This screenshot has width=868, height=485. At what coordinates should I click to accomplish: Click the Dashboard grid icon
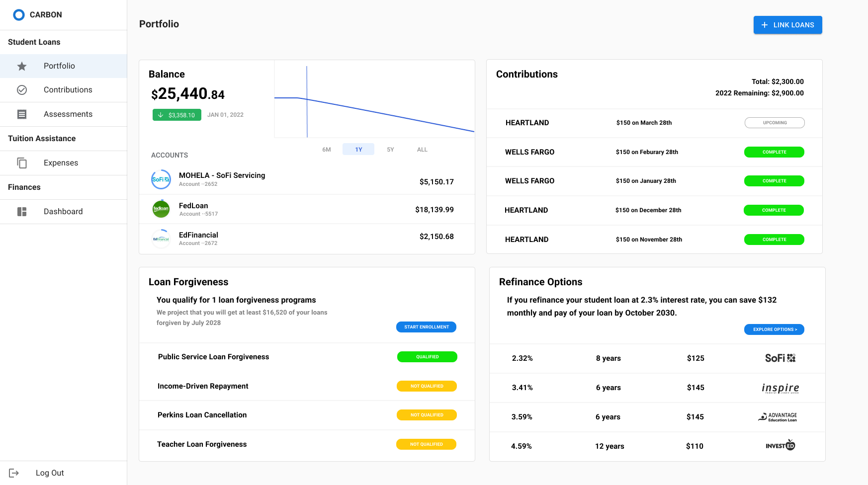click(x=22, y=212)
